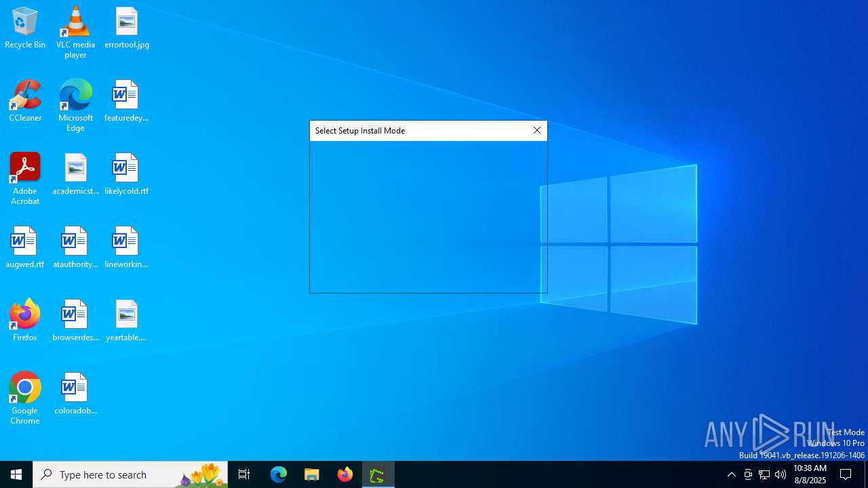This screenshot has height=488, width=868.
Task: Select the Microsoft Edge desktop shortcut
Action: pos(75,106)
